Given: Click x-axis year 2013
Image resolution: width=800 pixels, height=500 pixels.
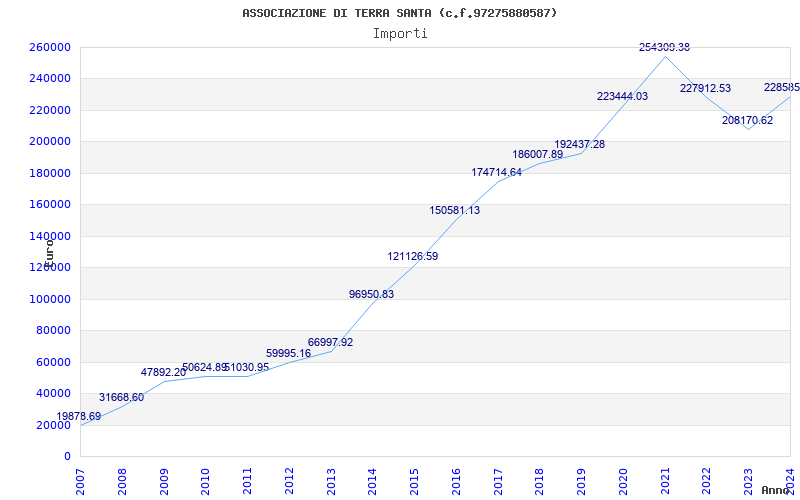Looking at the screenshot, I should click(x=331, y=482).
